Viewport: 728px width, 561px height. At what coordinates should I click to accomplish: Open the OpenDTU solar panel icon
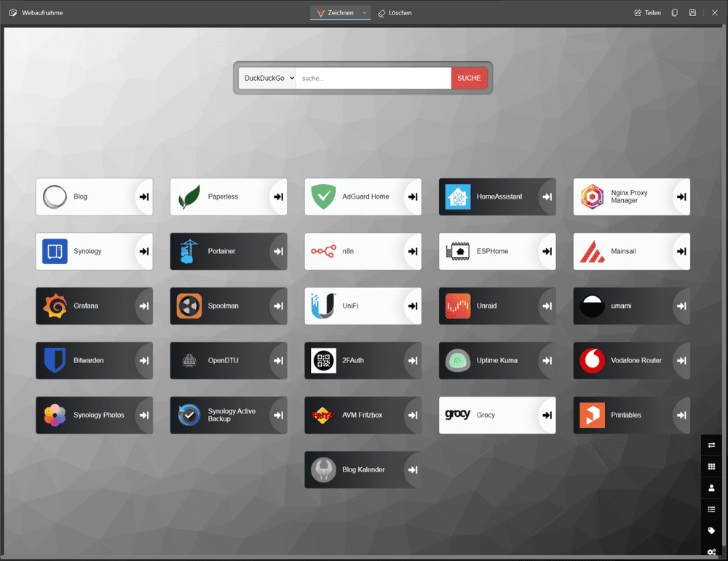tap(189, 361)
